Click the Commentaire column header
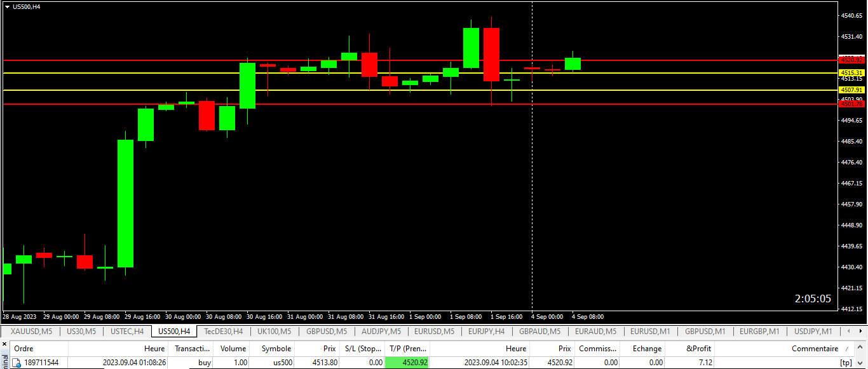This screenshot has height=369, width=868. 815,349
